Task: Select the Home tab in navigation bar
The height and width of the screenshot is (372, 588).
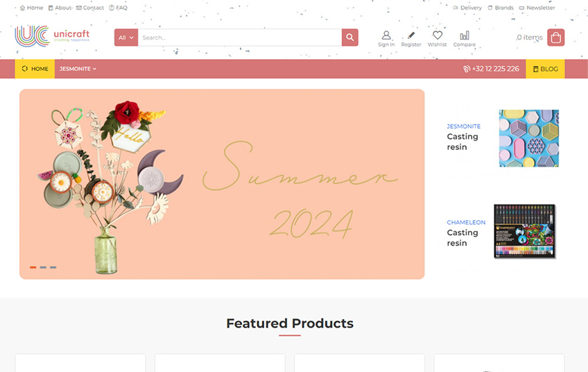Action: pyautogui.click(x=35, y=69)
